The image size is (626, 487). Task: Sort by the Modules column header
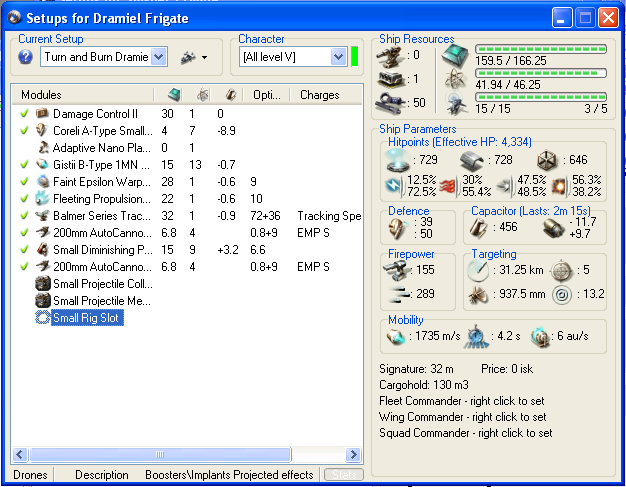point(82,95)
